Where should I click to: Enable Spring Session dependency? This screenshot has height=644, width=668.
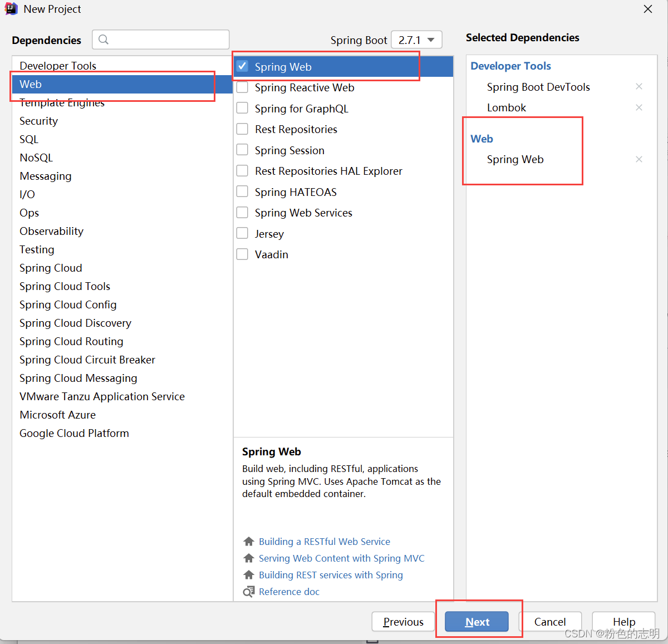[242, 150]
